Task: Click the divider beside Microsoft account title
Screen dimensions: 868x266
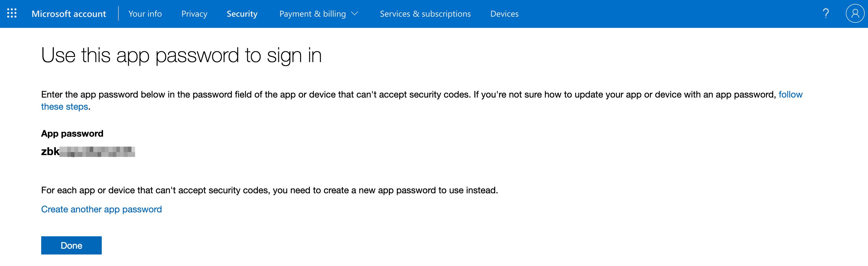Action: (x=118, y=14)
